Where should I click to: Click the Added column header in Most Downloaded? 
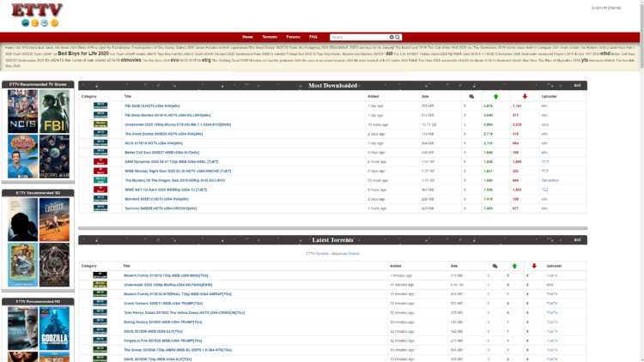pyautogui.click(x=373, y=96)
